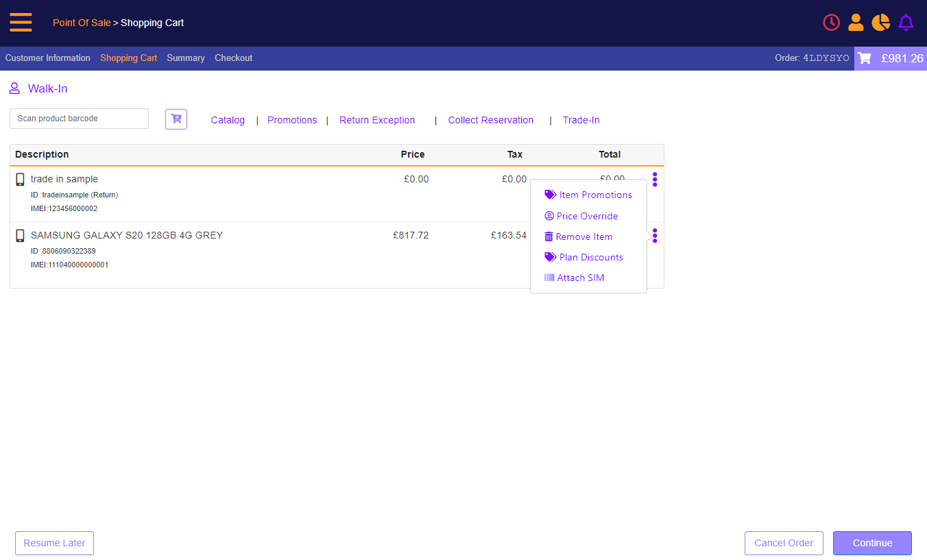Click the Return Exception link
The image size is (927, 560).
pyautogui.click(x=377, y=120)
